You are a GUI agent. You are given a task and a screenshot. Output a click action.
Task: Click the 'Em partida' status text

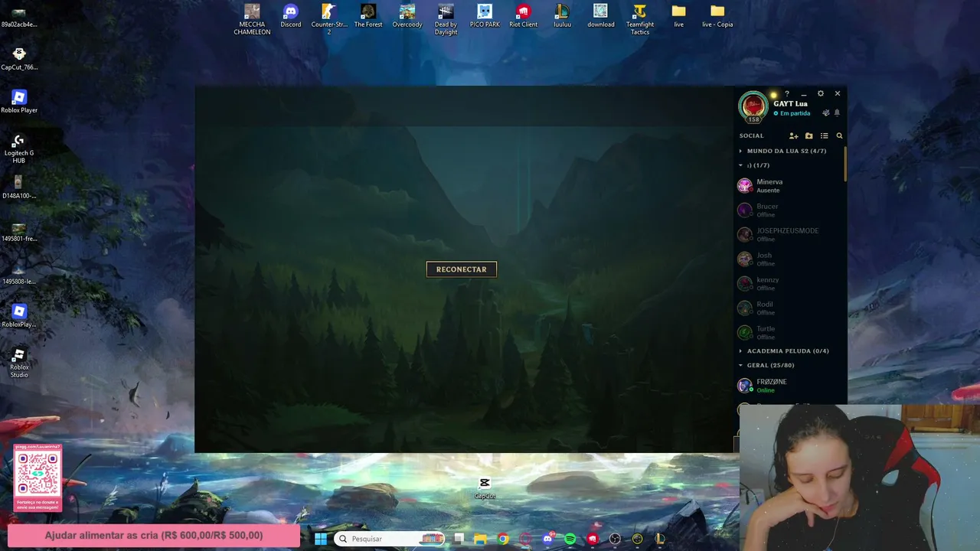coord(795,113)
